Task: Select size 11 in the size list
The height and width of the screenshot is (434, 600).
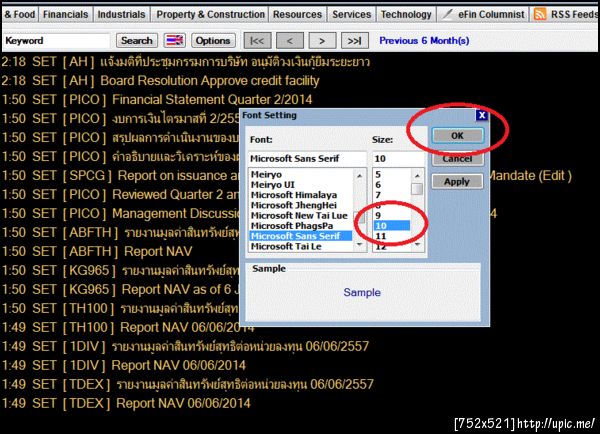Action: (392, 236)
